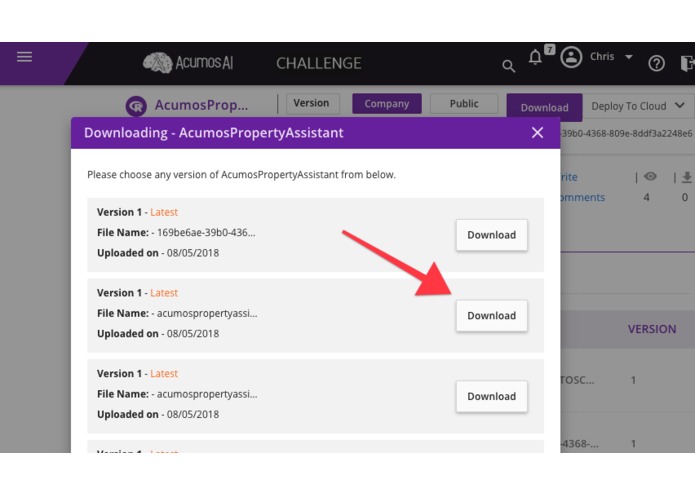Open the help question mark icon
Viewport: 695px width, 494px height.
(656, 63)
